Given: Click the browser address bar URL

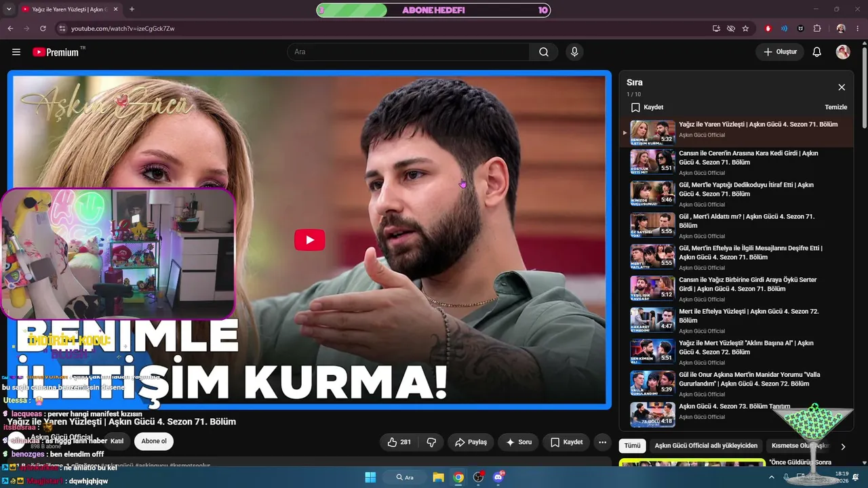Looking at the screenshot, I should pos(123,28).
